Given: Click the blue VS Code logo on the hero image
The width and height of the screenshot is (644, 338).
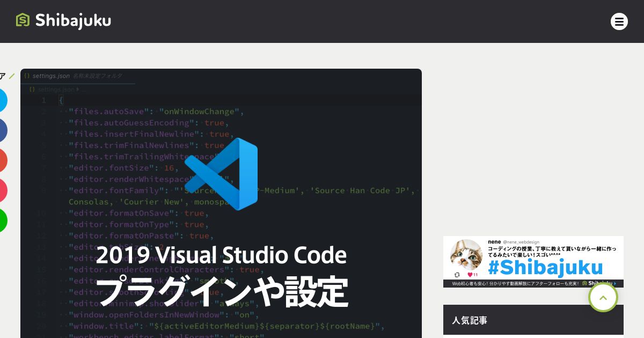Looking at the screenshot, I should click(221, 174).
